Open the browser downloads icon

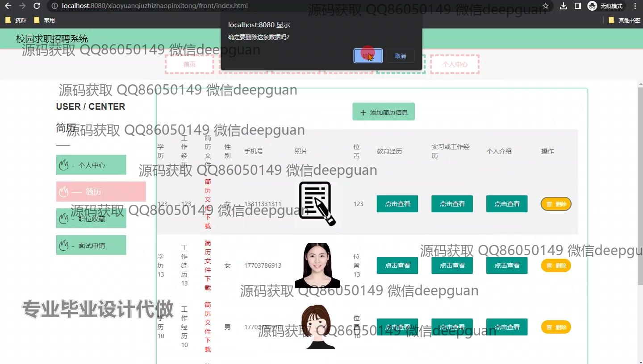564,6
